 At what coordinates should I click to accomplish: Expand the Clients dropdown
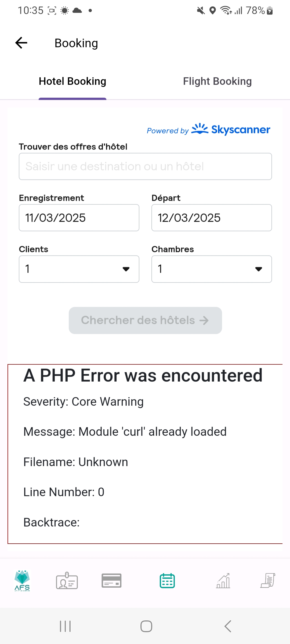(x=79, y=269)
